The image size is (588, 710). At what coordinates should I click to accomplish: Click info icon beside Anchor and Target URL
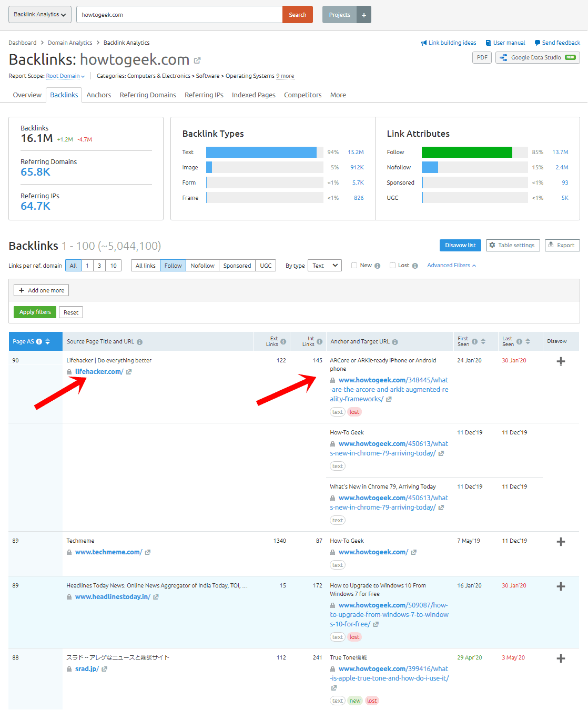(x=395, y=342)
